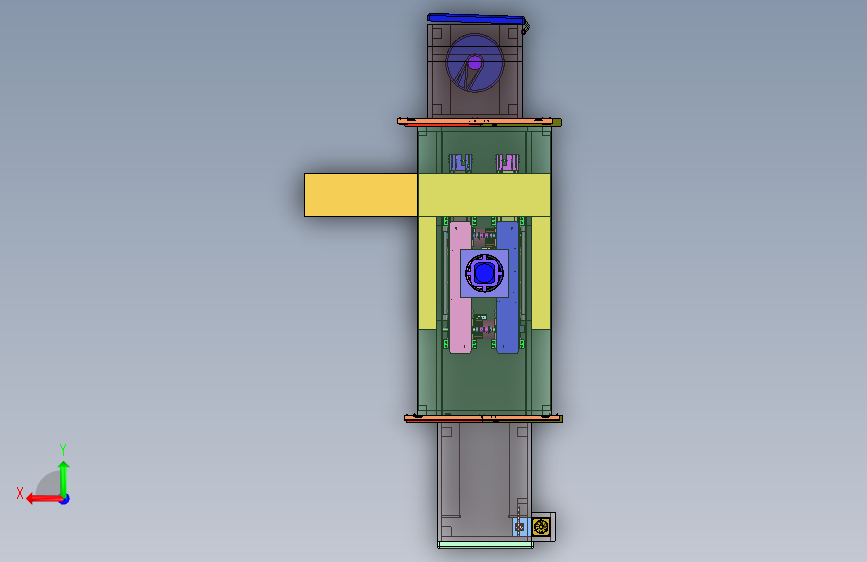Image resolution: width=867 pixels, height=562 pixels.
Task: Pick the blue plate on top of model
Action: [476, 19]
